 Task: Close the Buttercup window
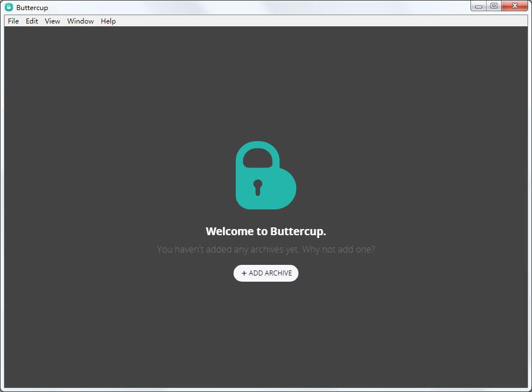(x=515, y=6)
